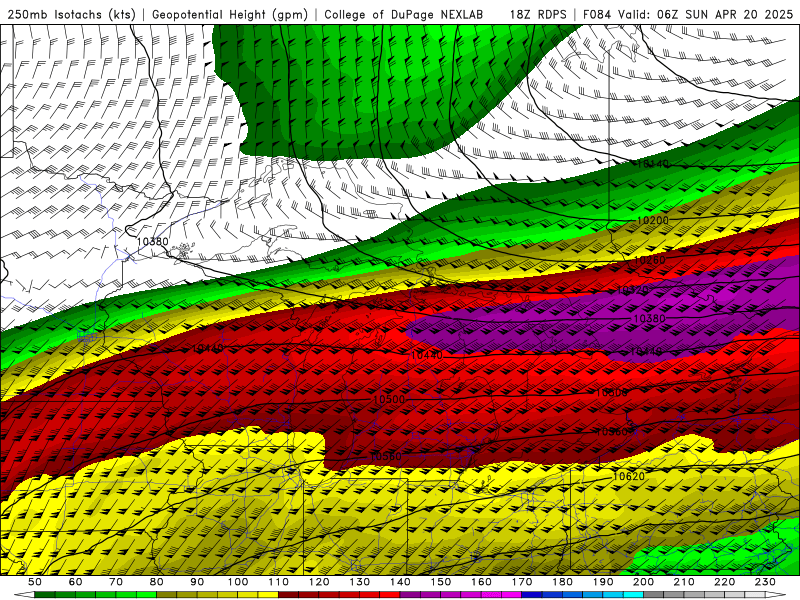
Task: Click the color scale label 160
Action: tap(481, 582)
